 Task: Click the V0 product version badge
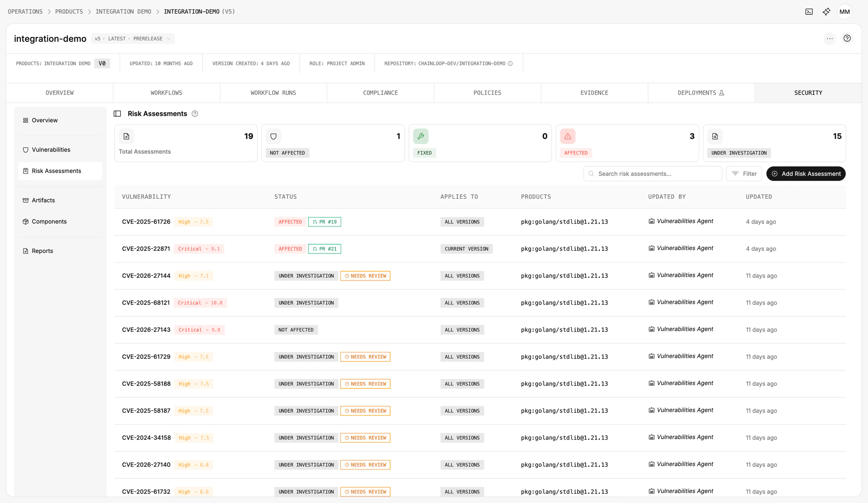(x=102, y=63)
